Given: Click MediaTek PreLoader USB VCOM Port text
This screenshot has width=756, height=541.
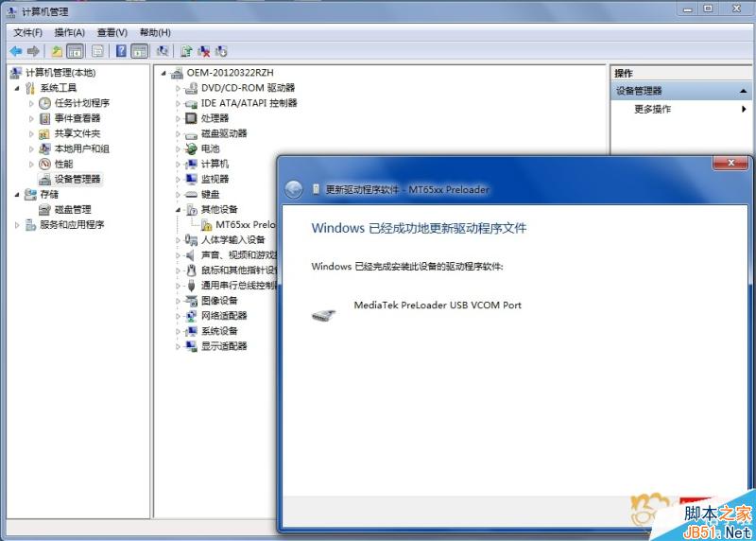Looking at the screenshot, I should tap(438, 305).
